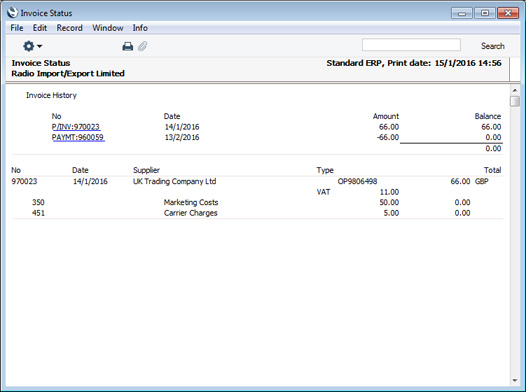Minimize the Invoice Status window
This screenshot has width=526, height=392.
coord(462,13)
